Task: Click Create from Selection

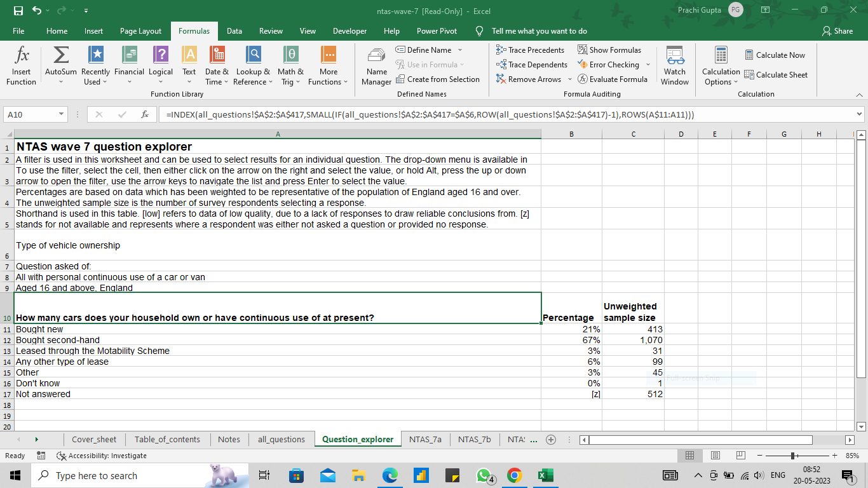Action: 438,79
